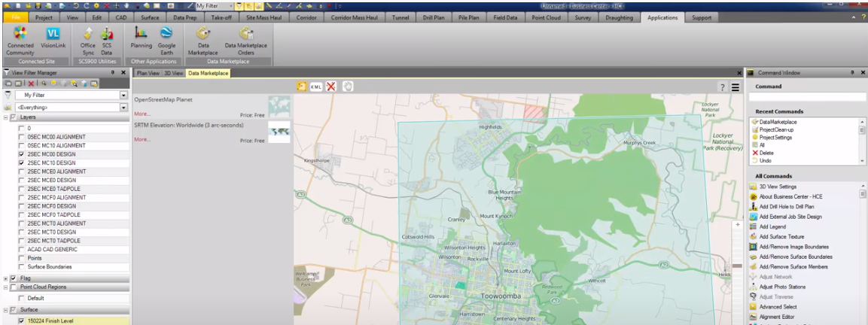The width and height of the screenshot is (868, 325).
Task: Collapse the Layers group
Action: click(5, 117)
